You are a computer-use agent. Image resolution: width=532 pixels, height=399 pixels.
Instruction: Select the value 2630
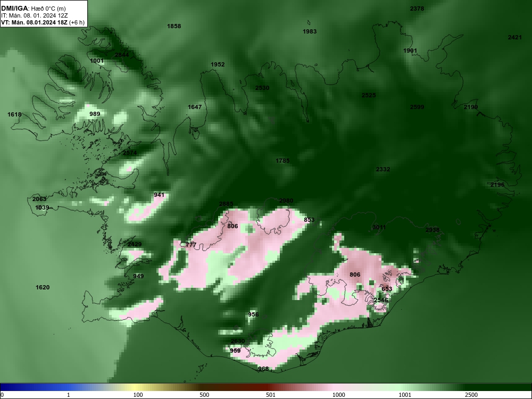coord(238,342)
